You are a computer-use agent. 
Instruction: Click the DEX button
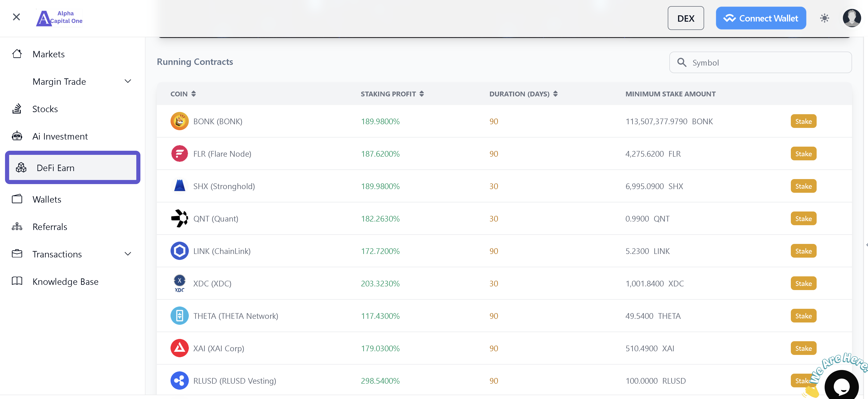pyautogui.click(x=685, y=18)
